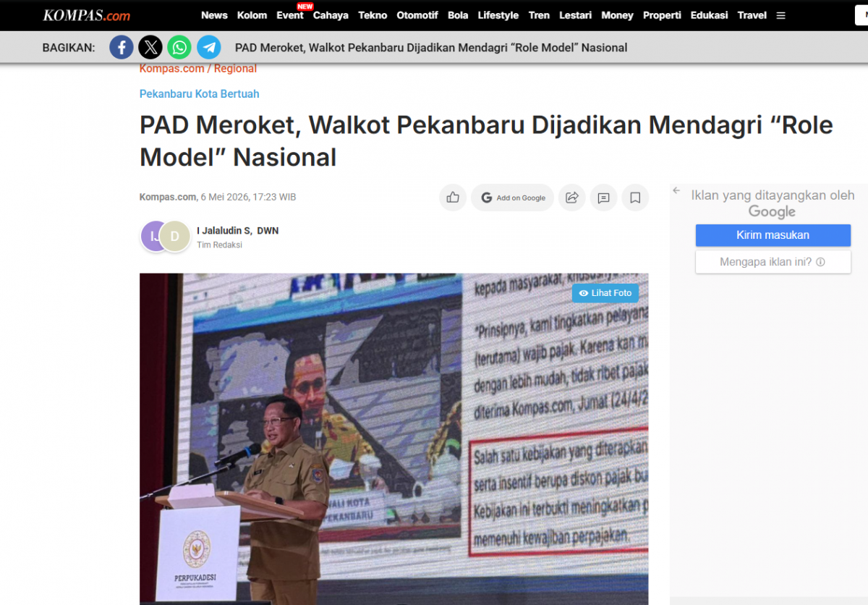Go to the Event section

290,15
